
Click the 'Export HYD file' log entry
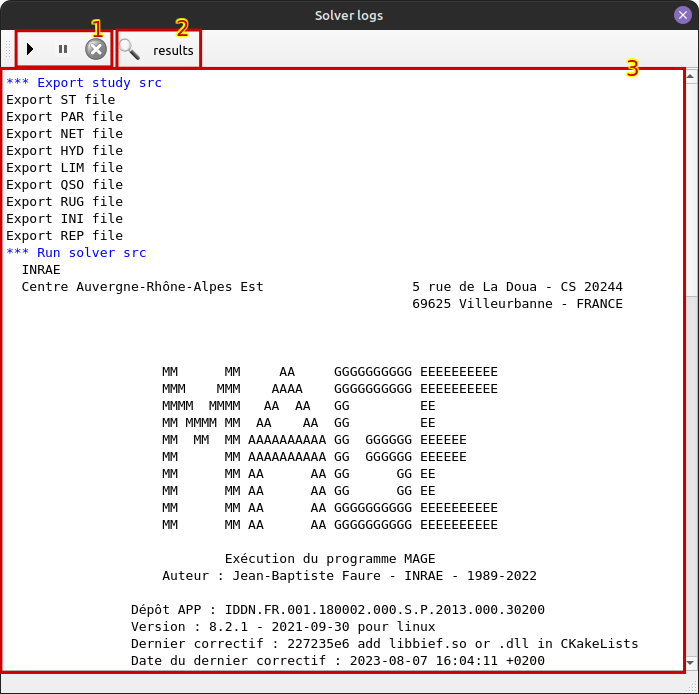pyautogui.click(x=64, y=151)
